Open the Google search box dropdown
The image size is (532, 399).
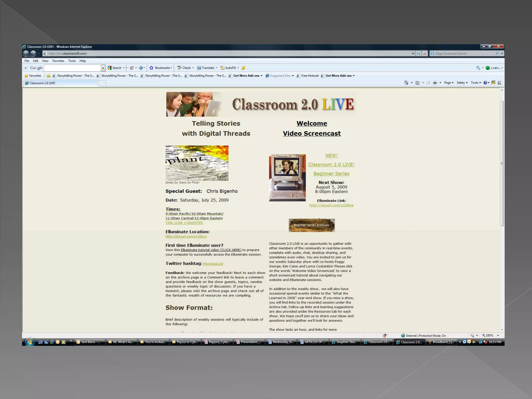coord(103,68)
